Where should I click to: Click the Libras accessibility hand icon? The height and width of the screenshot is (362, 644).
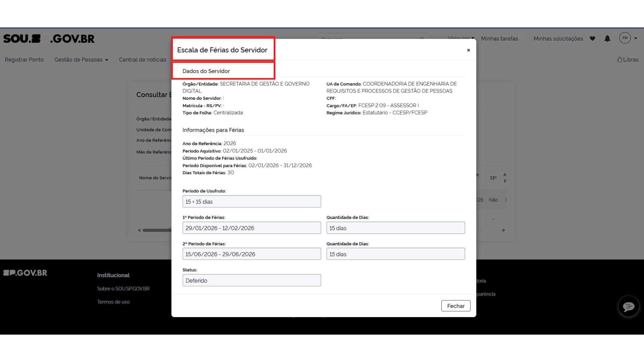point(620,60)
